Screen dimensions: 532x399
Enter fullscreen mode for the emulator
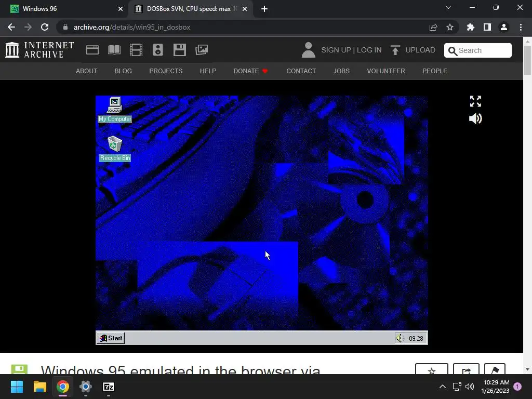tap(475, 101)
